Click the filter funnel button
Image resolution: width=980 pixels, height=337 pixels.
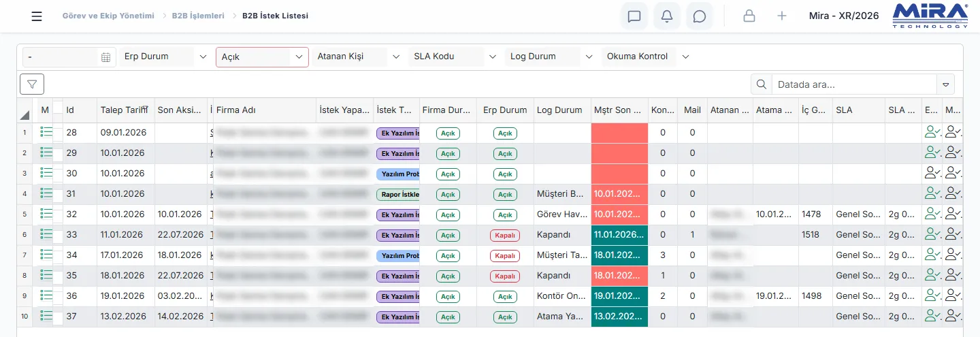point(32,84)
